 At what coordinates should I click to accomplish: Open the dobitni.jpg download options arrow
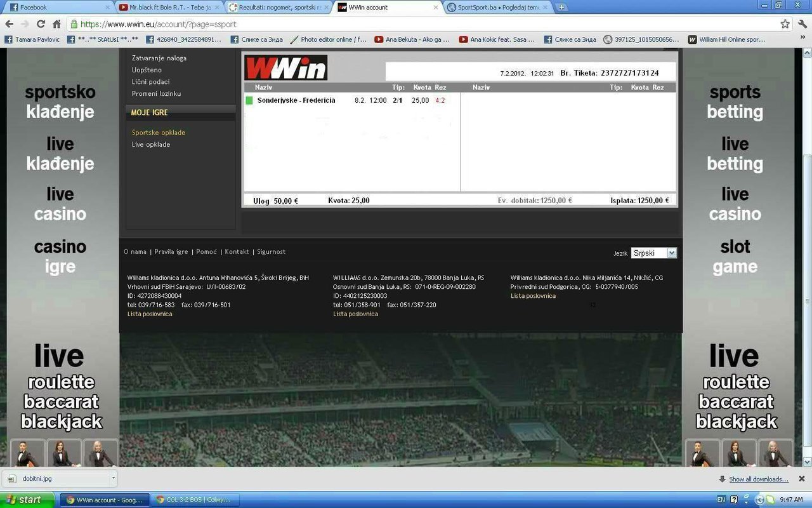pyautogui.click(x=113, y=478)
